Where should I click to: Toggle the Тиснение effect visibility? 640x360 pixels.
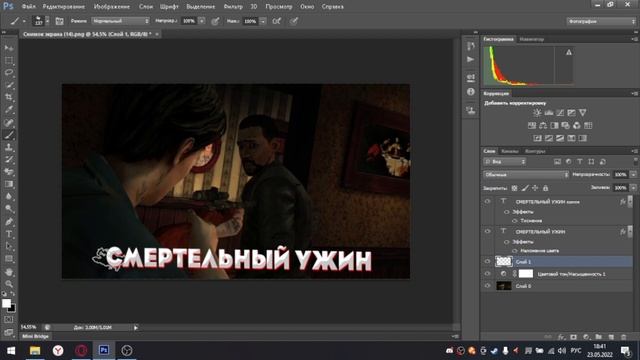[515, 221]
